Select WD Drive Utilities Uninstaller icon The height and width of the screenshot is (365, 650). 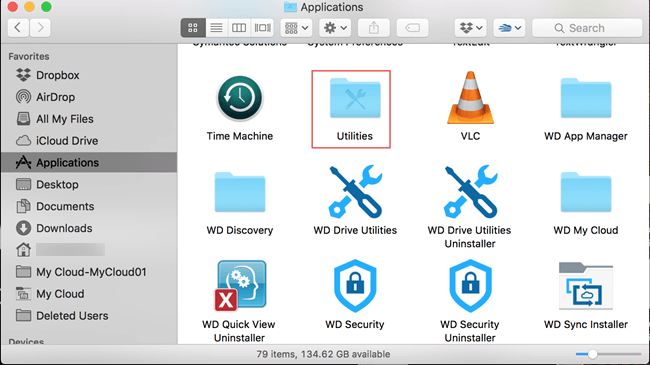point(470,192)
